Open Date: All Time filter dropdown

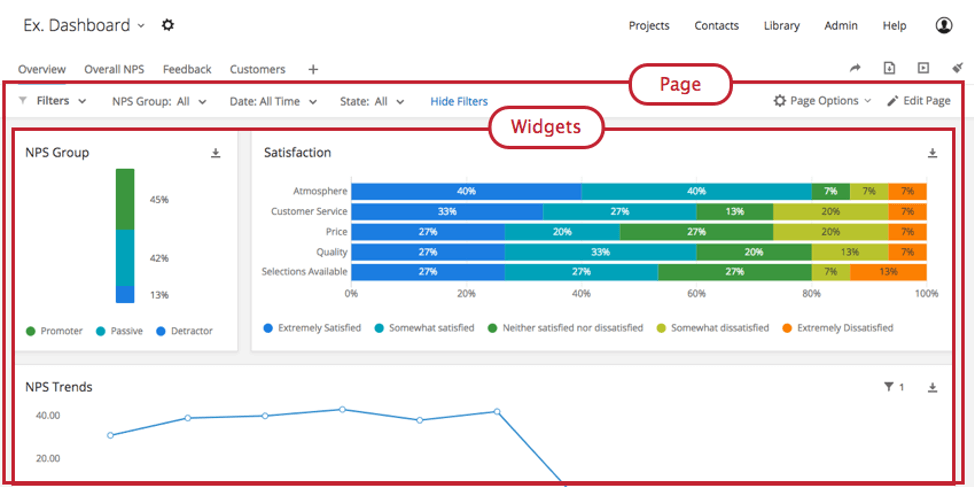pyautogui.click(x=273, y=101)
